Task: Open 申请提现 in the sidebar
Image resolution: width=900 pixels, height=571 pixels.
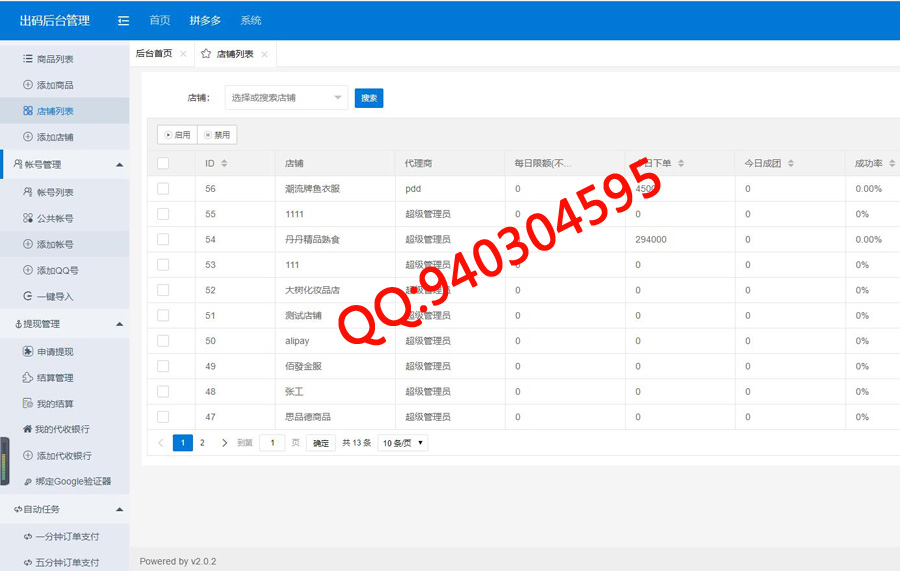Action: (54, 352)
